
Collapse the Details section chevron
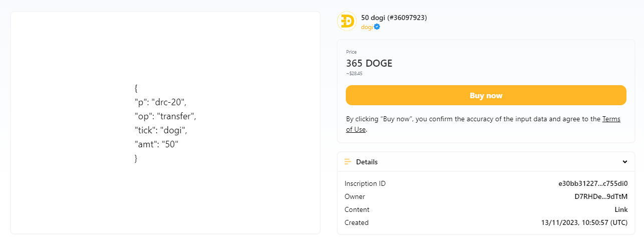(x=625, y=162)
